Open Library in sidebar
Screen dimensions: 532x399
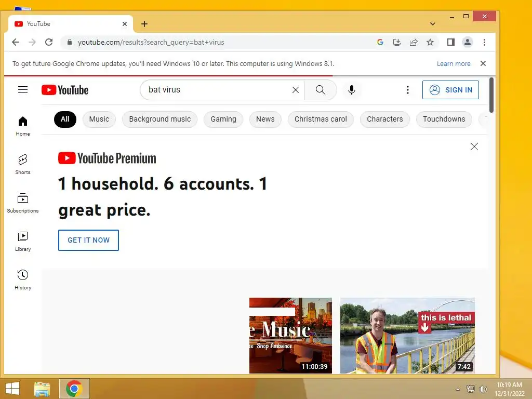[x=23, y=241]
